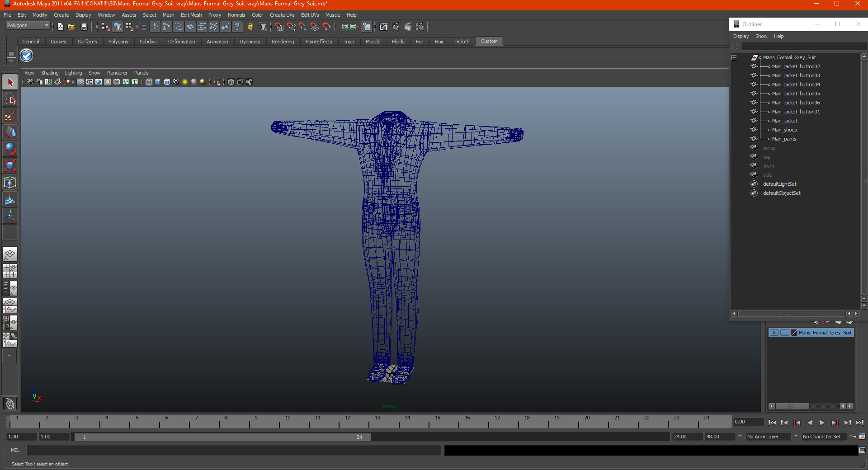Viewport: 868px width, 470px height.
Task: Play the animation backwards
Action: tap(810, 423)
